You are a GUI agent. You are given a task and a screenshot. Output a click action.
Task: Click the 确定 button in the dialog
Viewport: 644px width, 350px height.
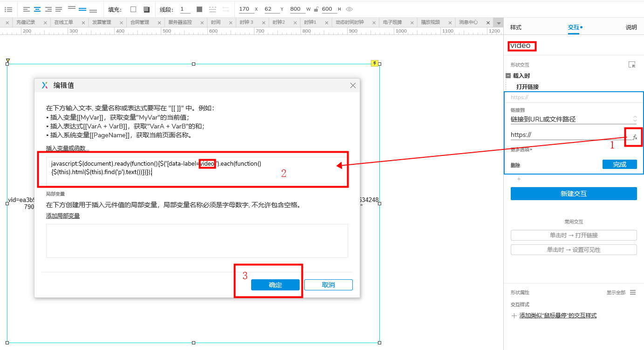pos(275,284)
